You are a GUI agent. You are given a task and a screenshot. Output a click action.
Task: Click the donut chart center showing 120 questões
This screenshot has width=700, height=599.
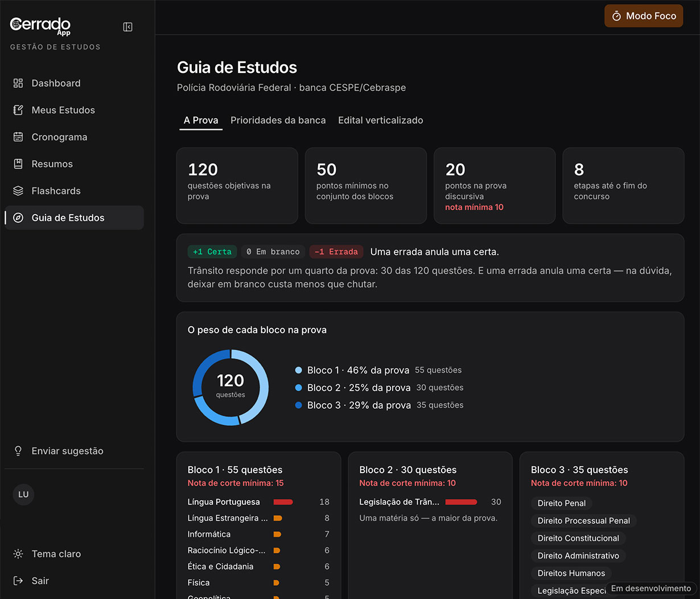click(x=230, y=385)
